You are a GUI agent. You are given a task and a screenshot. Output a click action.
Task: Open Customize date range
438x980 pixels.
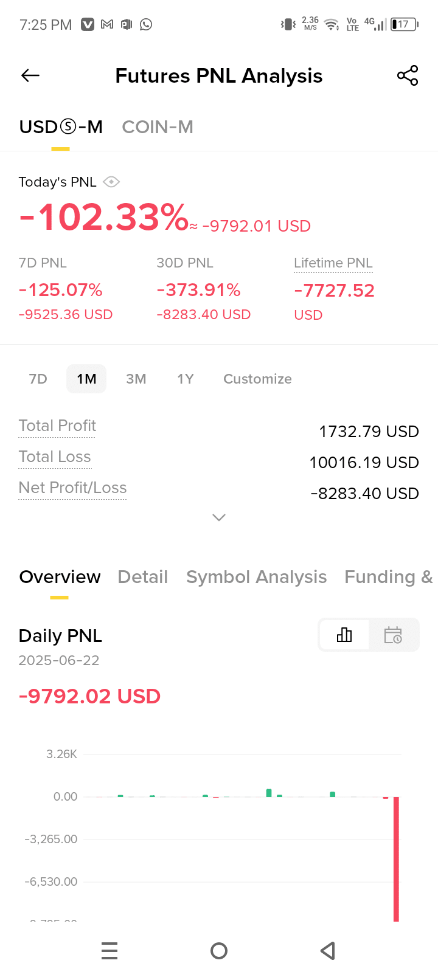257,379
